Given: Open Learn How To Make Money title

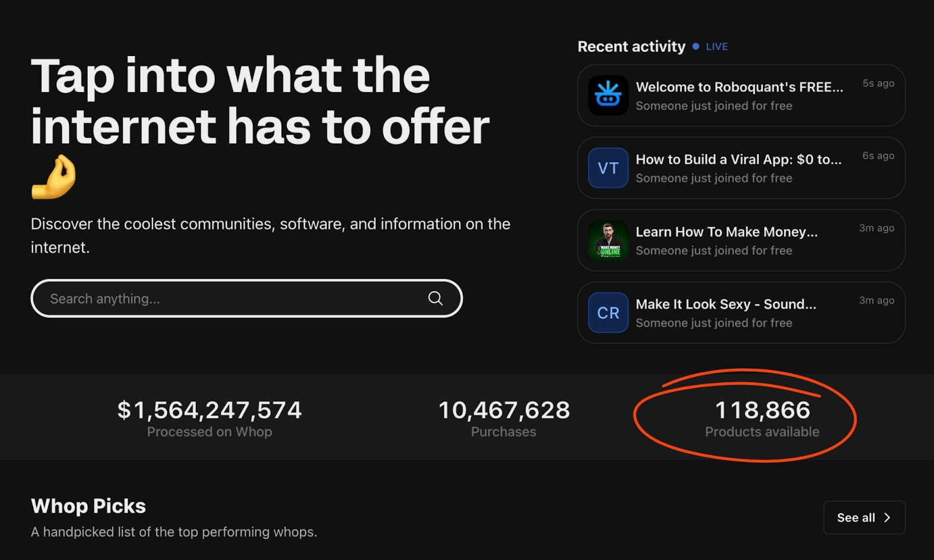Looking at the screenshot, I should [727, 232].
